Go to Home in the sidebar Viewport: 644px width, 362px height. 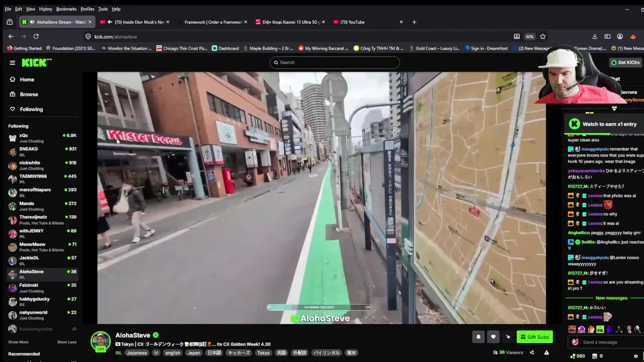coord(27,79)
